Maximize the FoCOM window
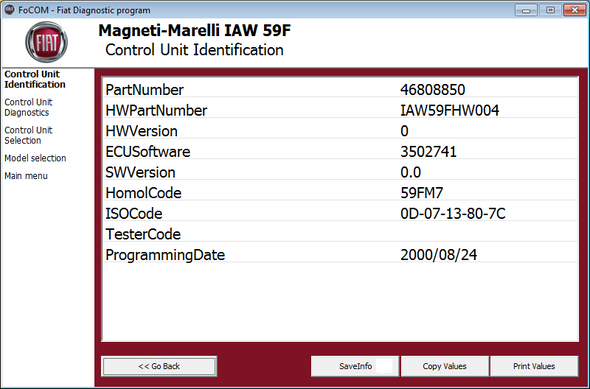590x389 pixels. [550, 10]
